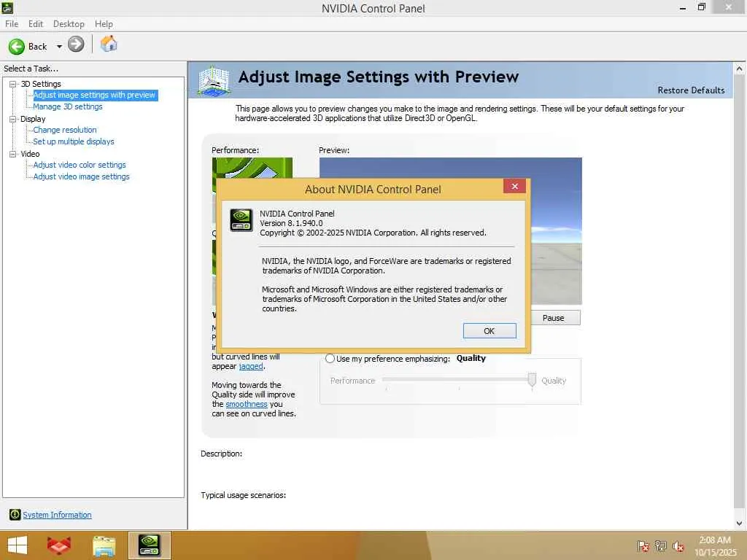
Task: Select Change resolution task
Action: (x=65, y=130)
